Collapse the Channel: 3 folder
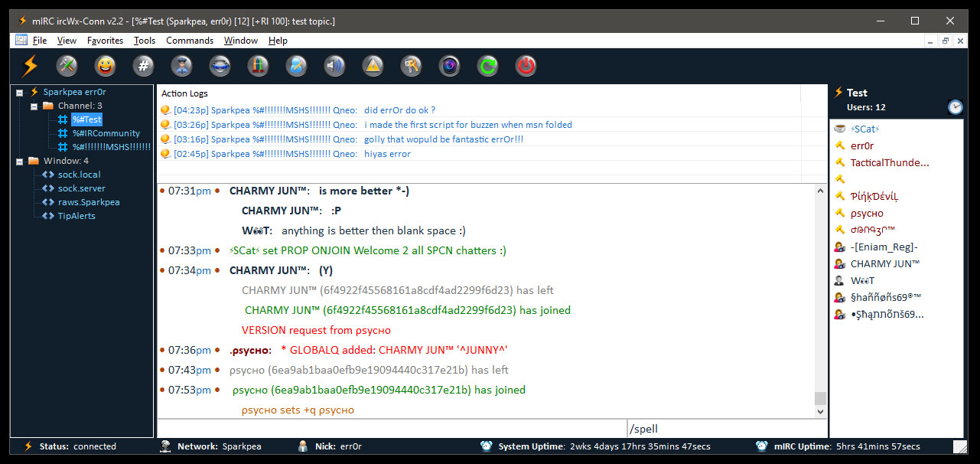The width and height of the screenshot is (980, 464). pos(34,106)
